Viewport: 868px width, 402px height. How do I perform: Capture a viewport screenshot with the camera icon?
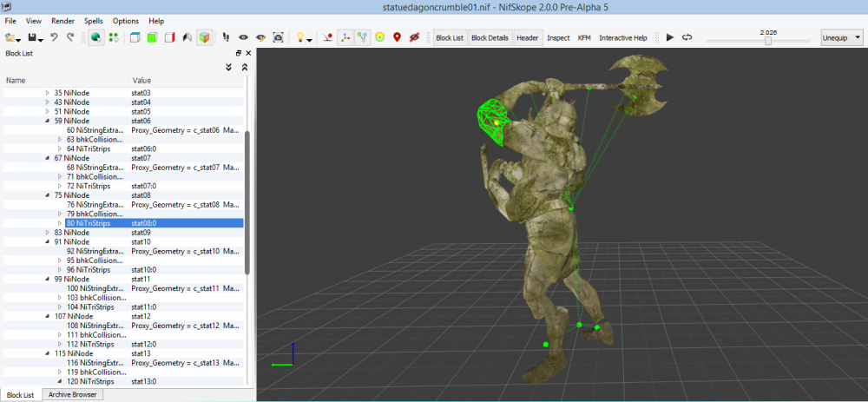click(x=278, y=37)
